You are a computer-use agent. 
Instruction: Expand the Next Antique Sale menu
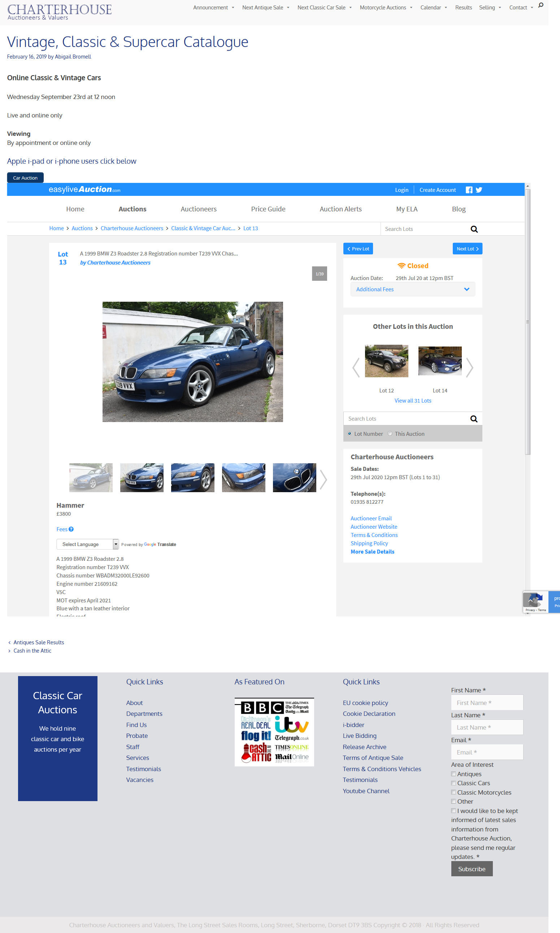click(266, 8)
